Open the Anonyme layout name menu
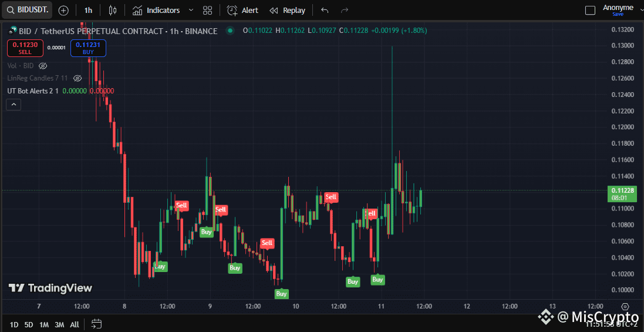The height and width of the screenshot is (332, 644). [618, 8]
